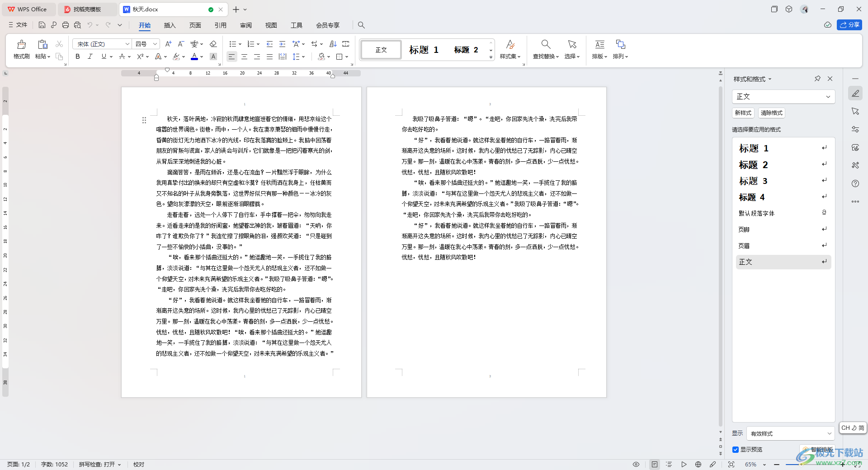
Task: Click the Arrange (排列) icon
Action: 620,44
